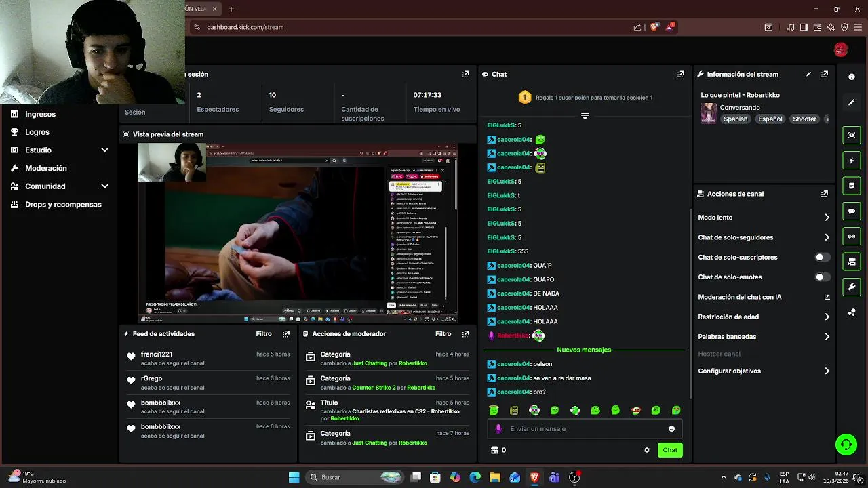The width and height of the screenshot is (868, 488).
Task: Open Drops y recompensas in sidebar
Action: point(63,205)
